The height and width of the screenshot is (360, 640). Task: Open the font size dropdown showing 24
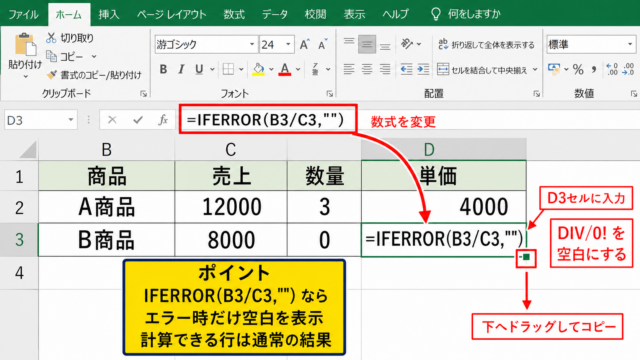(x=288, y=44)
